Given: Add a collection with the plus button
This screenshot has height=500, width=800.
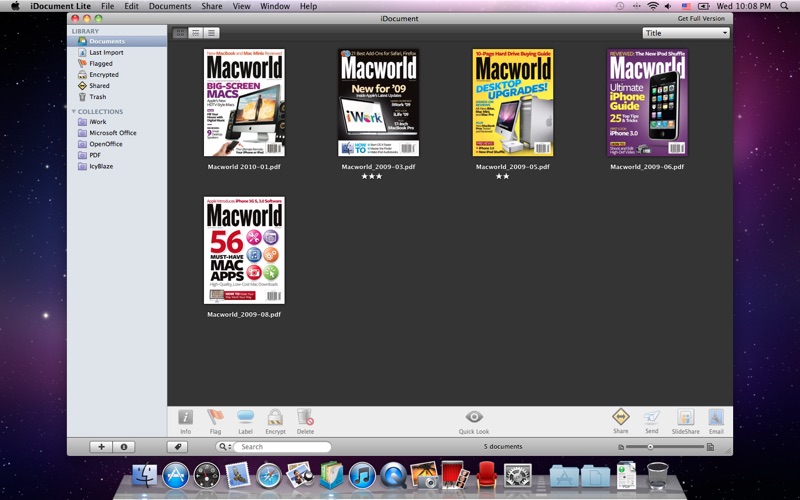Looking at the screenshot, I should pyautogui.click(x=101, y=447).
